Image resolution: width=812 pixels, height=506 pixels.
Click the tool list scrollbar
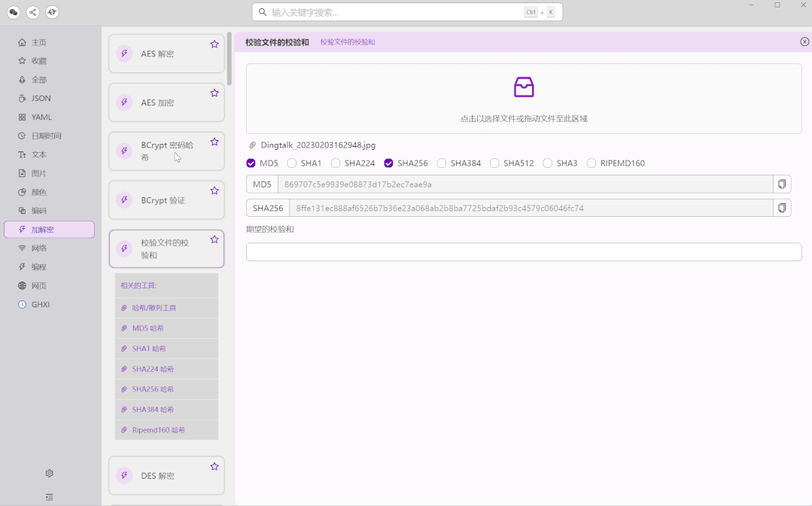click(229, 59)
